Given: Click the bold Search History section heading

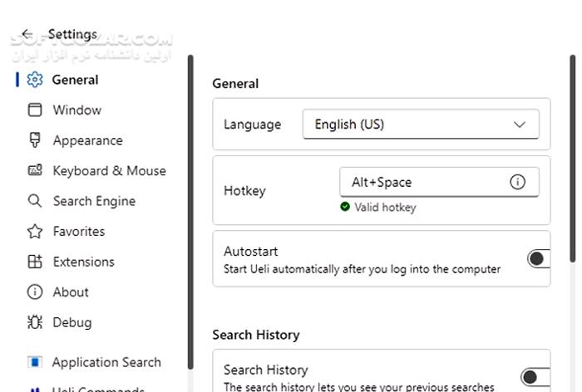Looking at the screenshot, I should point(256,335).
